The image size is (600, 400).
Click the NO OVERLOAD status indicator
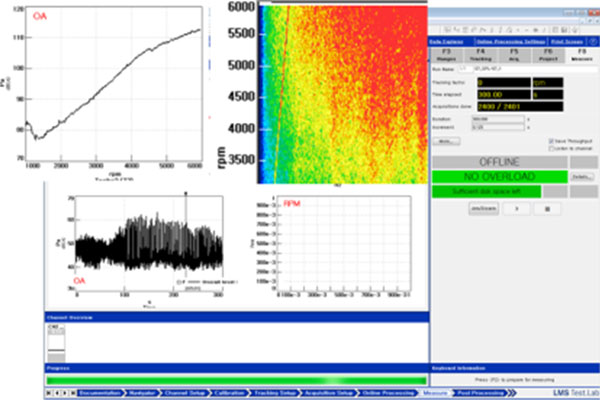[499, 176]
